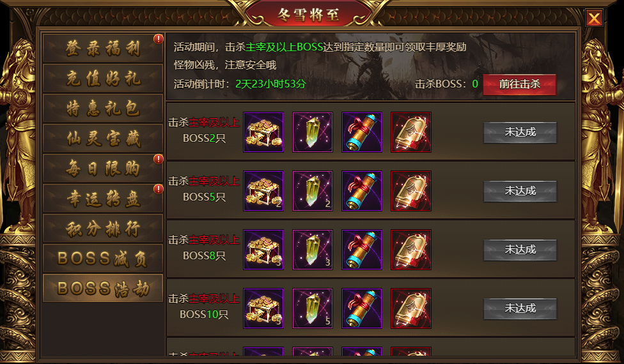Open the 特惠礼包 tab
This screenshot has width=624, height=364.
click(103, 108)
